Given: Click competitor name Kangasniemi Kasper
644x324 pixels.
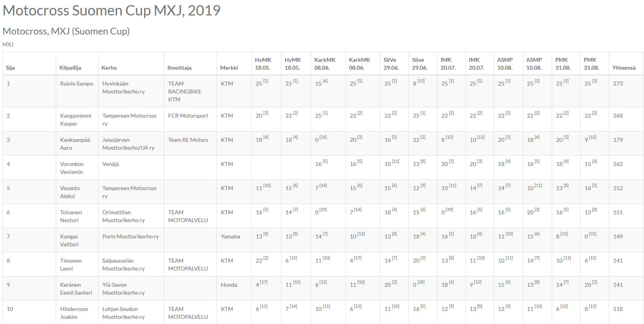Looking at the screenshot, I should pyautogui.click(x=76, y=120).
